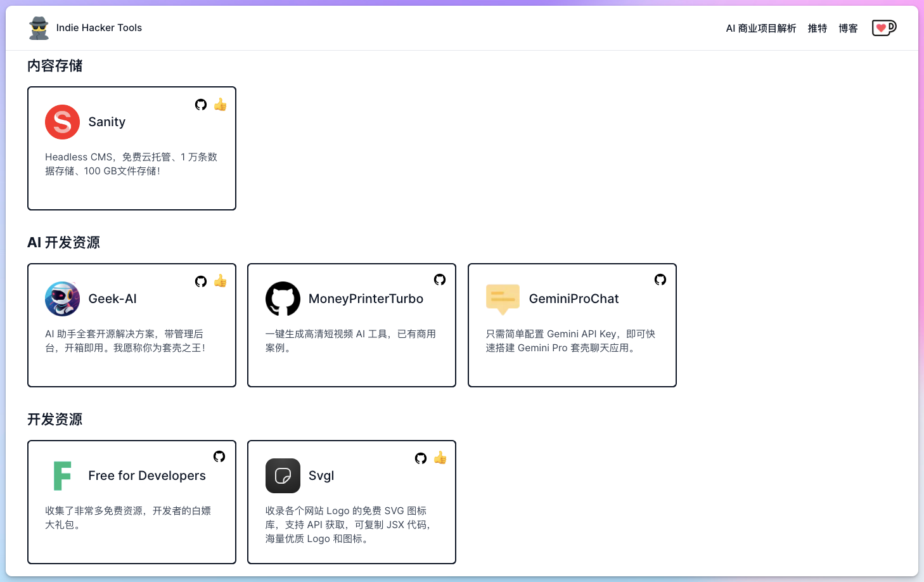Open the Sanity card title

click(x=107, y=122)
